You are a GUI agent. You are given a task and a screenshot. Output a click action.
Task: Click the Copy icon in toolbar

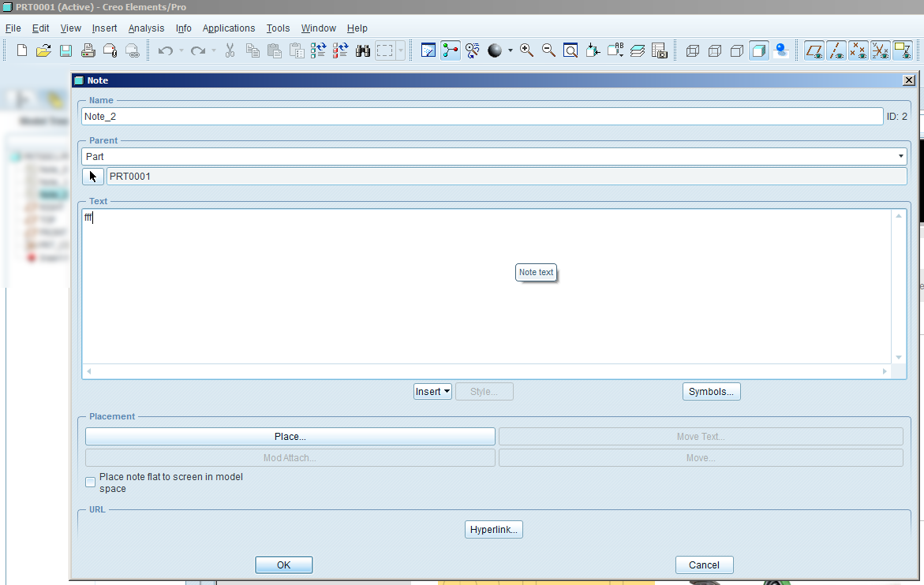(x=253, y=50)
